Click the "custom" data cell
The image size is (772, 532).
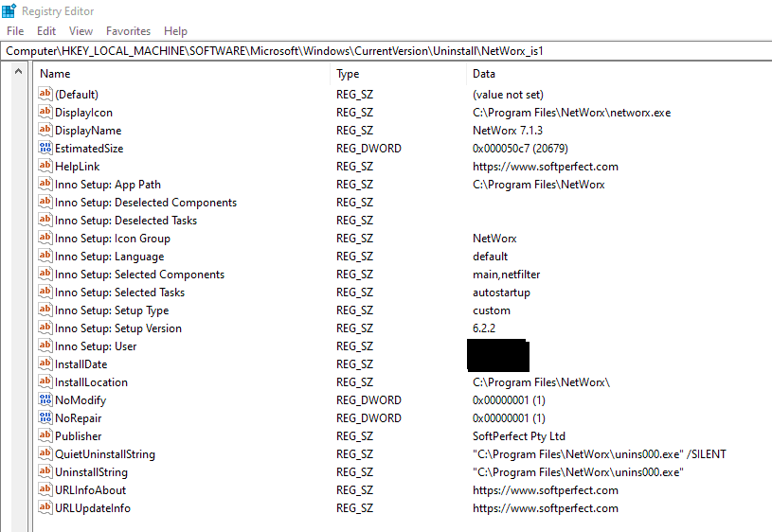[x=492, y=310]
